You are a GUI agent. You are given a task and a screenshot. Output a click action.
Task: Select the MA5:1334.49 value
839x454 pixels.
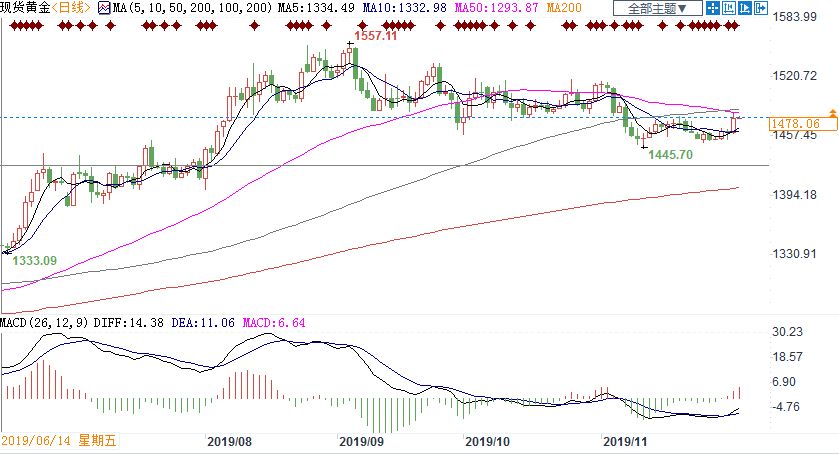316,8
